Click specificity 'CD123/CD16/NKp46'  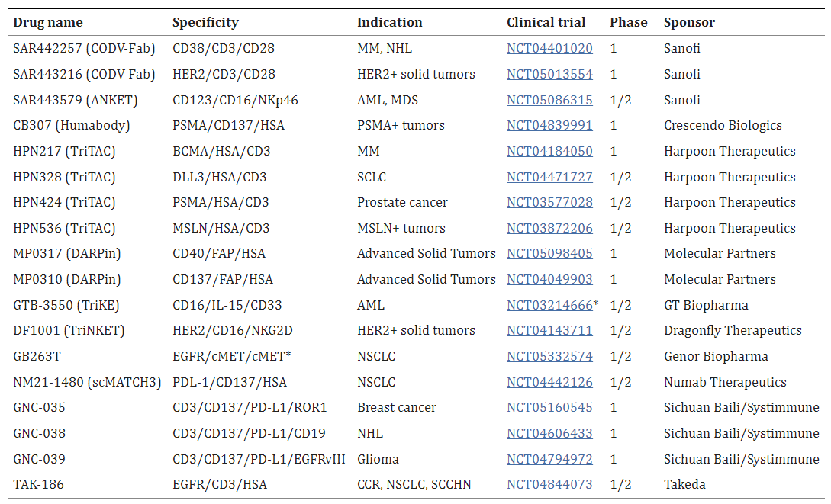point(235,100)
